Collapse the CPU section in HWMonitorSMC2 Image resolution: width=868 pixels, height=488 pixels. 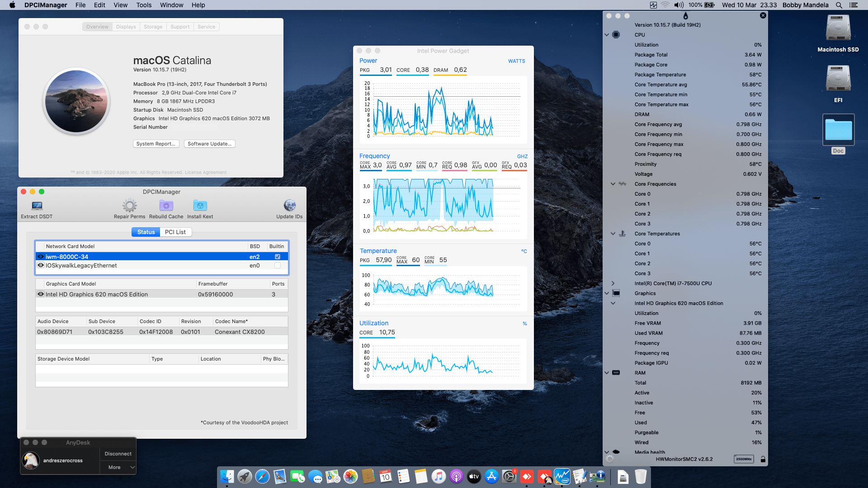(x=607, y=35)
